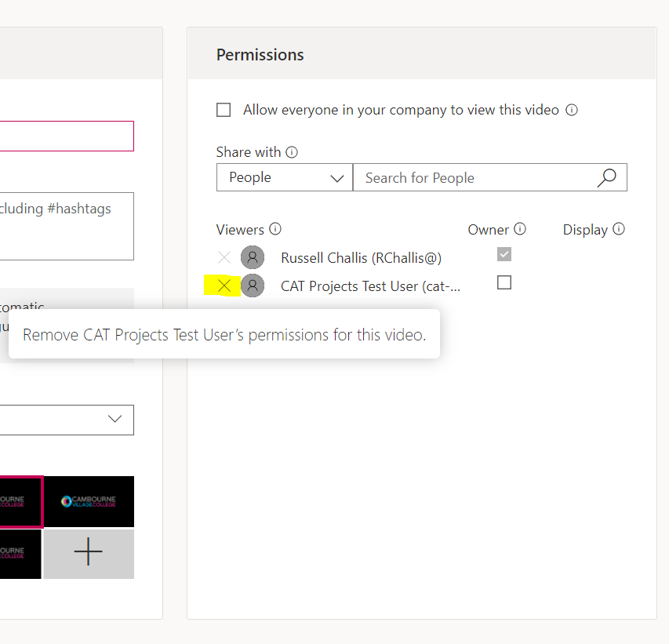Open the People share-with dropdown
Screen dimensions: 669x644
(285, 177)
